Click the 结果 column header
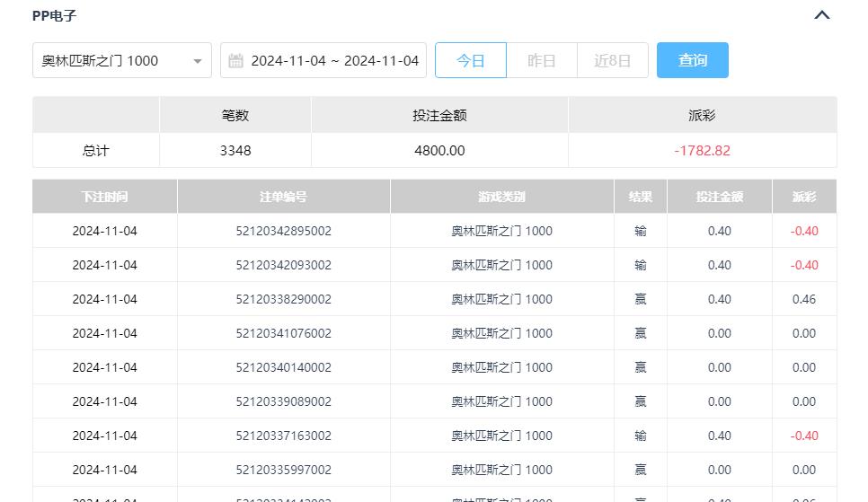The image size is (868, 502). coord(641,197)
